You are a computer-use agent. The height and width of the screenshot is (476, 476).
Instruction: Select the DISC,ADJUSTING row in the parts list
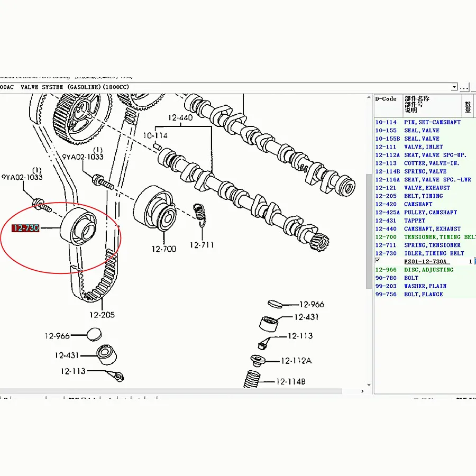tap(425, 270)
